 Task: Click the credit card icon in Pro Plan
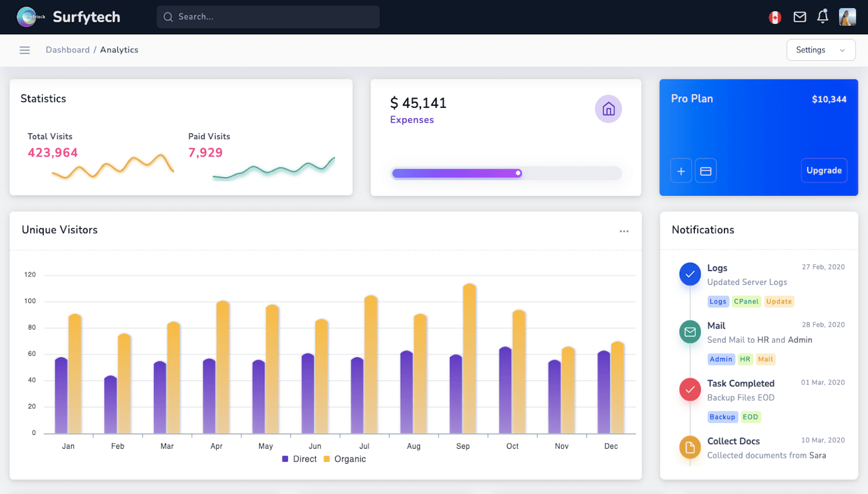(706, 171)
